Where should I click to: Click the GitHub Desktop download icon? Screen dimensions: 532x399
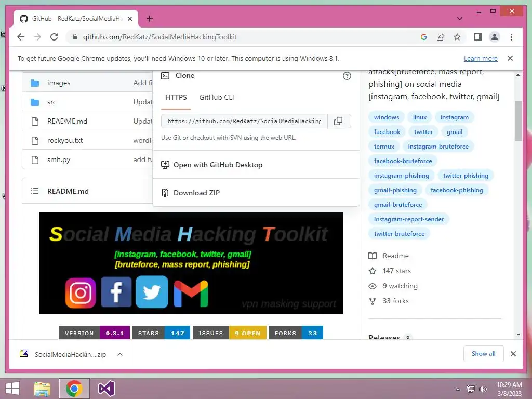165,165
